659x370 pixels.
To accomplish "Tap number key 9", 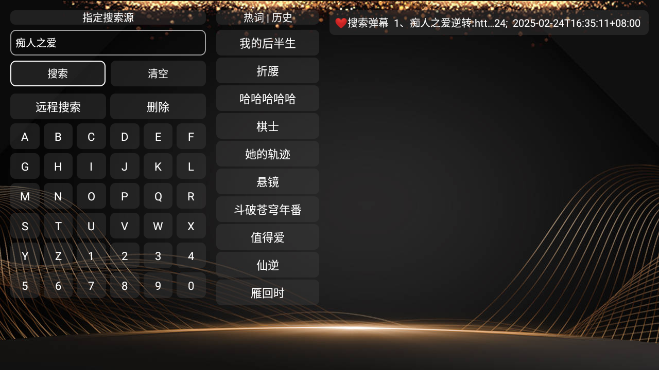I will tap(158, 286).
